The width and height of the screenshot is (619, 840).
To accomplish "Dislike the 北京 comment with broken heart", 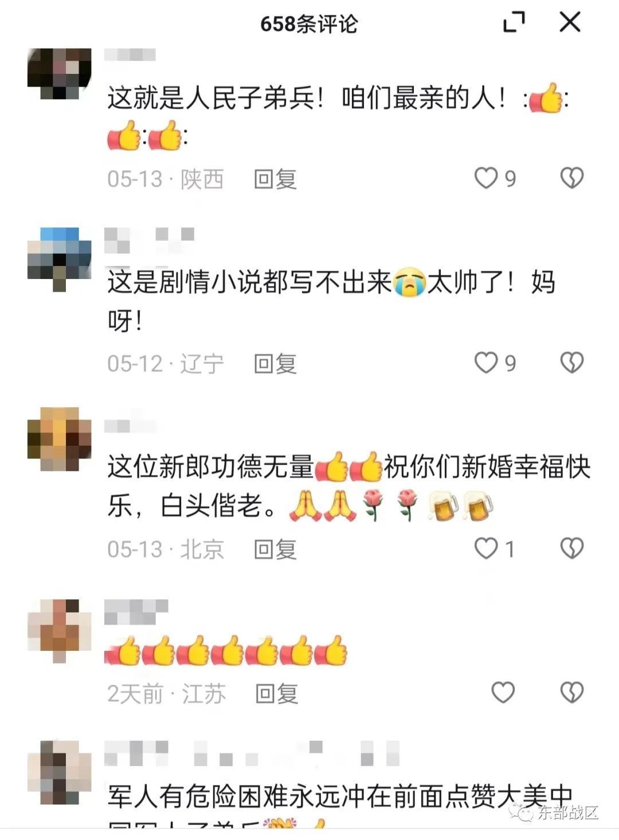I will pyautogui.click(x=571, y=548).
